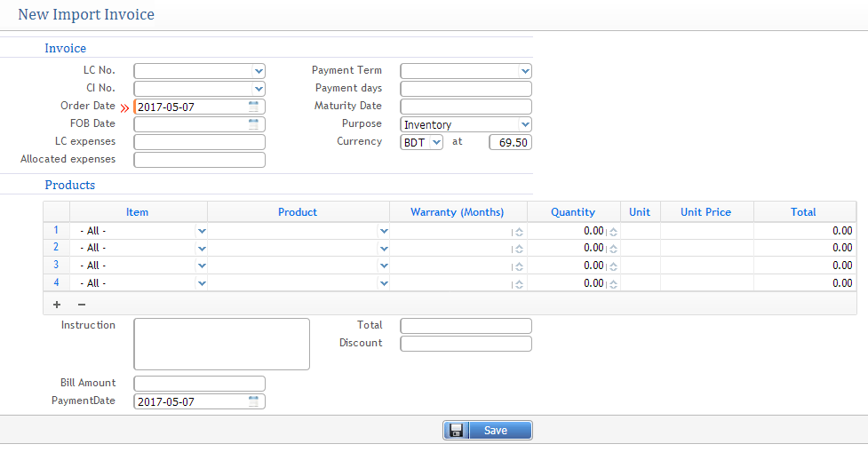Adjust Quantity spinner in row 1

pos(613,232)
